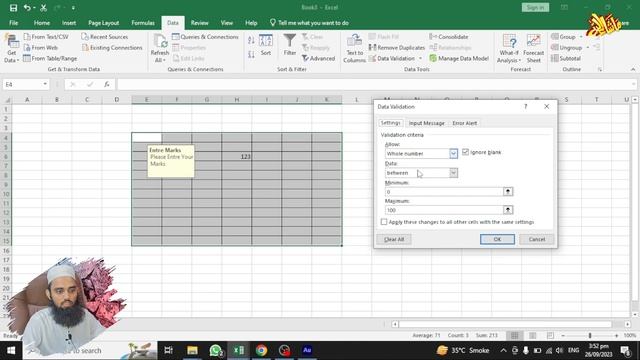Switch to Page Layout view in status bar
This screenshot has width=640, height=360.
[x=533, y=336]
